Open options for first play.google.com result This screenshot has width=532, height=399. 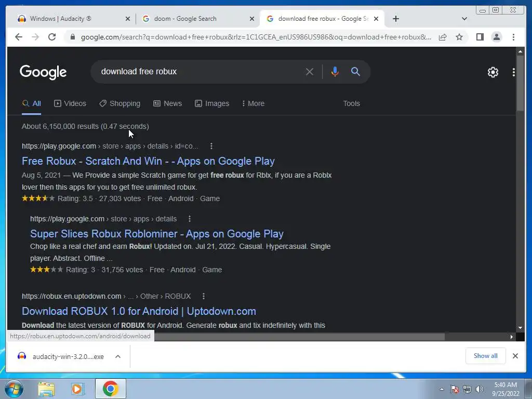click(x=211, y=146)
